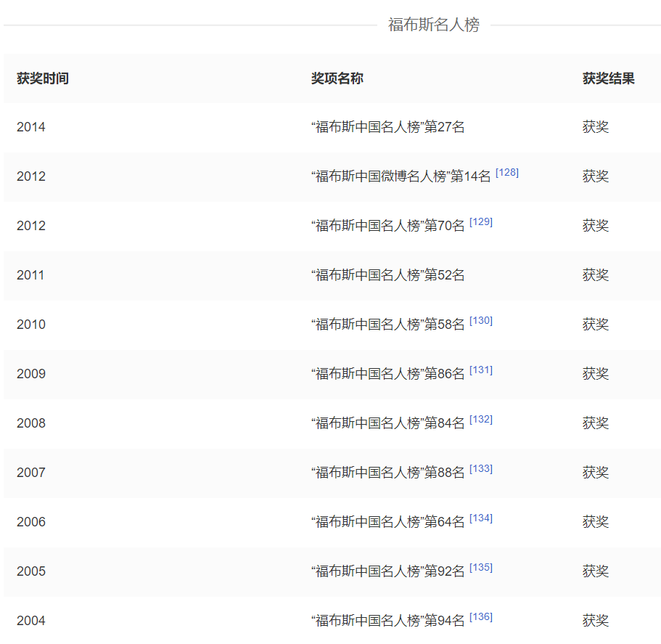Click the 福布斯名人榜 section title

click(433, 25)
